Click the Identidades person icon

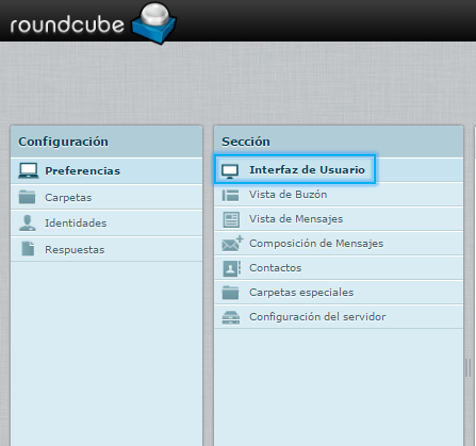tap(27, 223)
